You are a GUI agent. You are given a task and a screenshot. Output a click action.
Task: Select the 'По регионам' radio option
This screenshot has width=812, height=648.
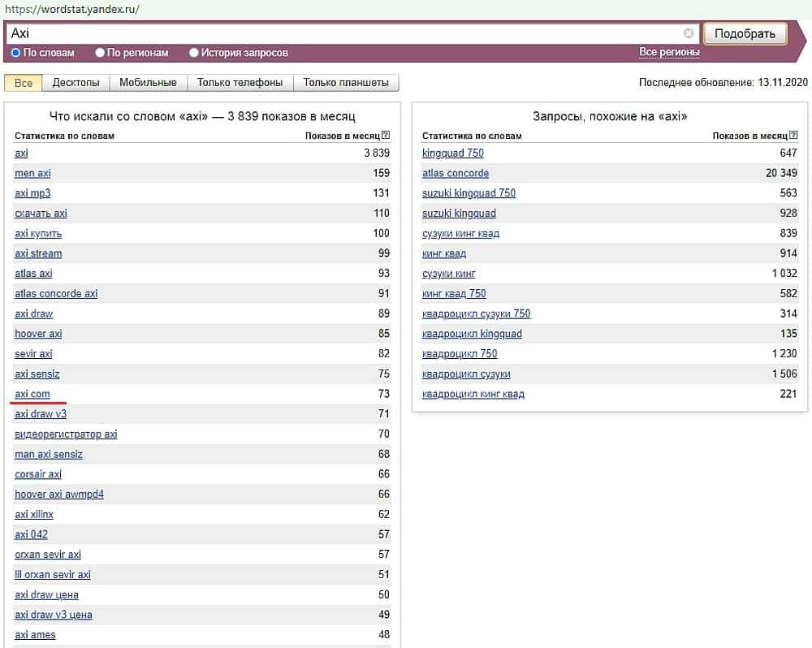point(101,53)
